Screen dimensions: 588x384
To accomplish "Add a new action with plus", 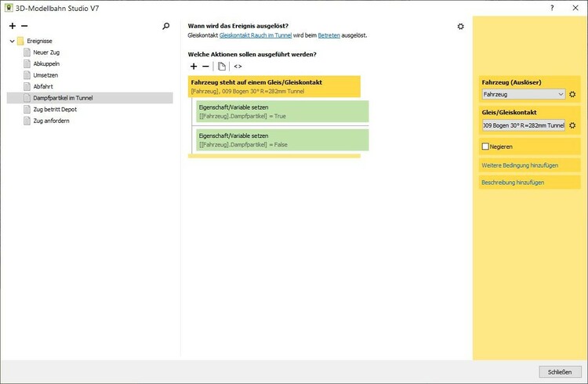I will (x=194, y=67).
